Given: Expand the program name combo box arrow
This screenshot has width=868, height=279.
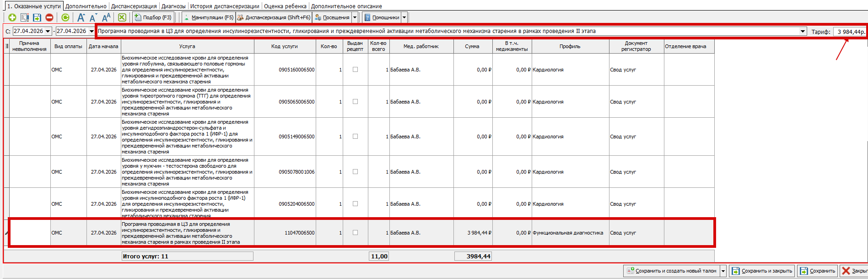Looking at the screenshot, I should click(803, 31).
